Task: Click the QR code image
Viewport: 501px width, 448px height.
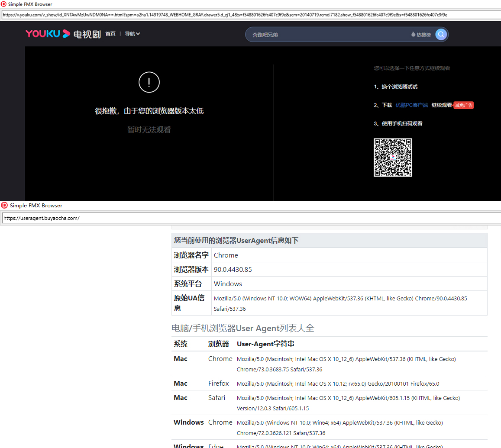Action: tap(393, 158)
